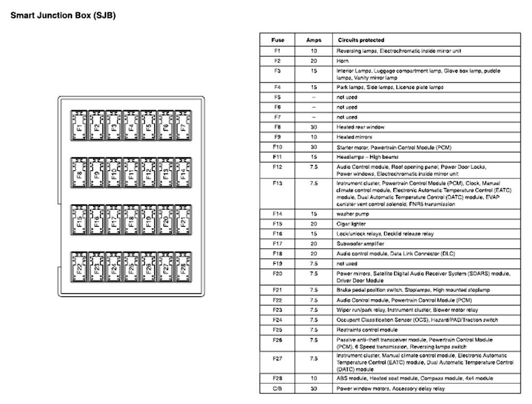Screen dimensions: 532x404
Task: Click the 'F27' label in the table's Fuse column
Action: (278, 359)
